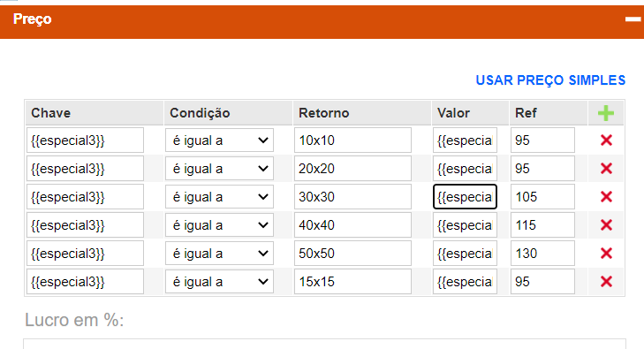Open the condition selector for 15x15 row
The height and width of the screenshot is (349, 644).
(219, 282)
